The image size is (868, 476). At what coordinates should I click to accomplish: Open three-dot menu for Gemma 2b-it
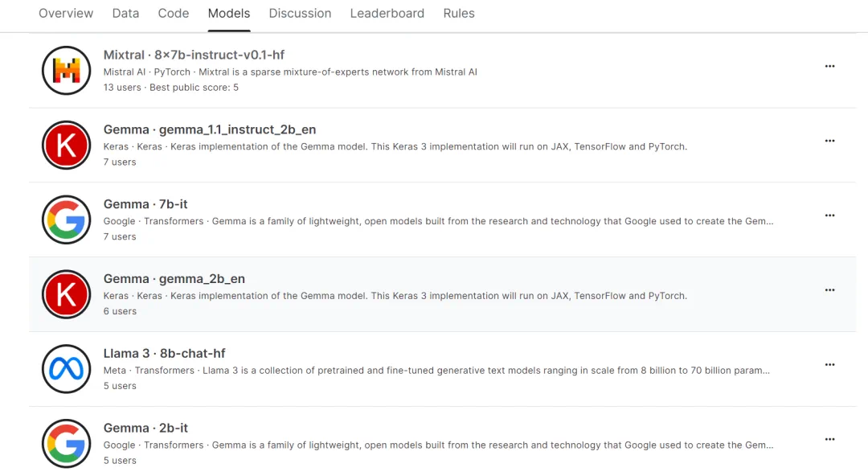[x=829, y=439]
